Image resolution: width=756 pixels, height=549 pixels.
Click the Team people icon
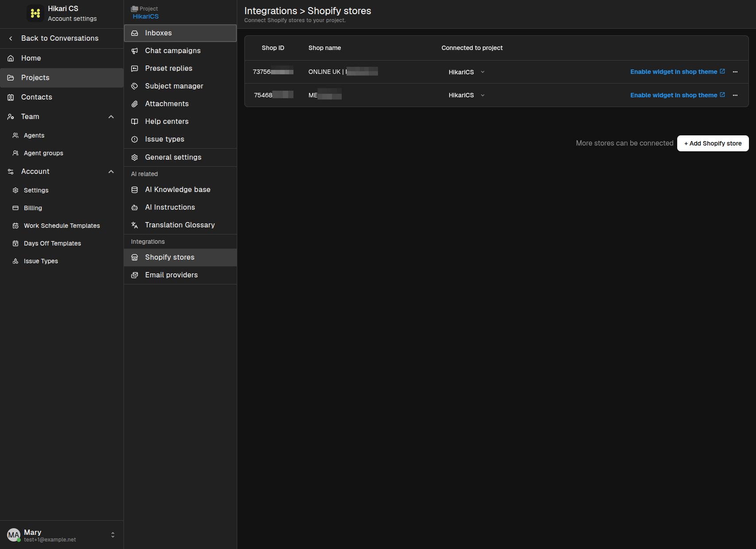[x=11, y=117]
